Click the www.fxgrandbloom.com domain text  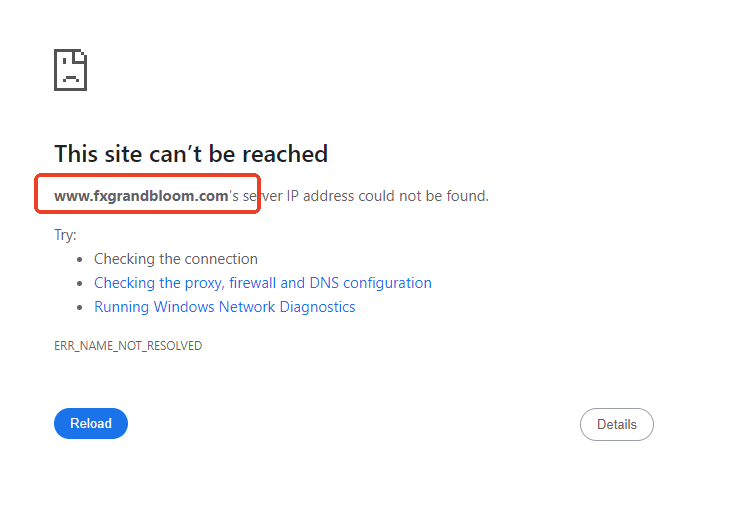click(141, 196)
